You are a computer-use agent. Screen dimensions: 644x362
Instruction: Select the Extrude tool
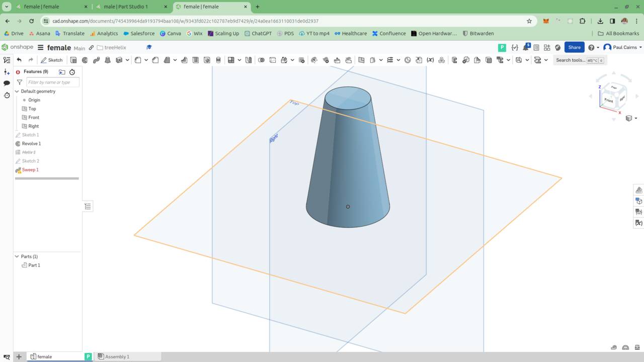coord(73,60)
